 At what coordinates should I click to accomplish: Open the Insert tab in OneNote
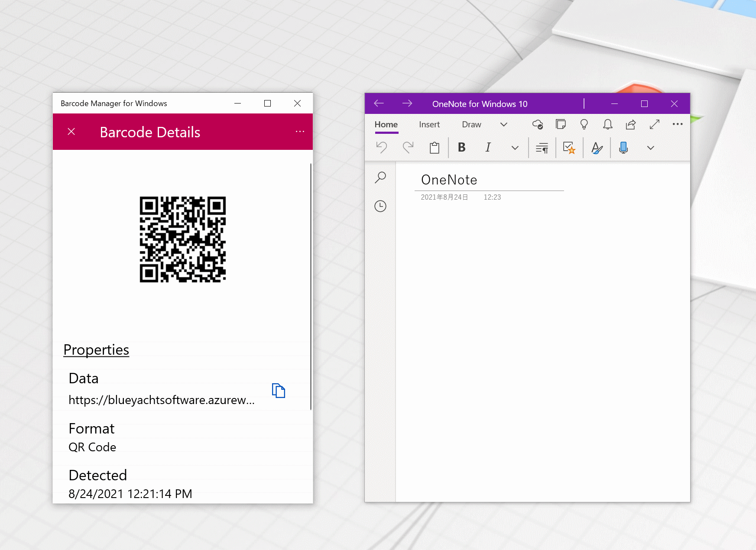[429, 125]
